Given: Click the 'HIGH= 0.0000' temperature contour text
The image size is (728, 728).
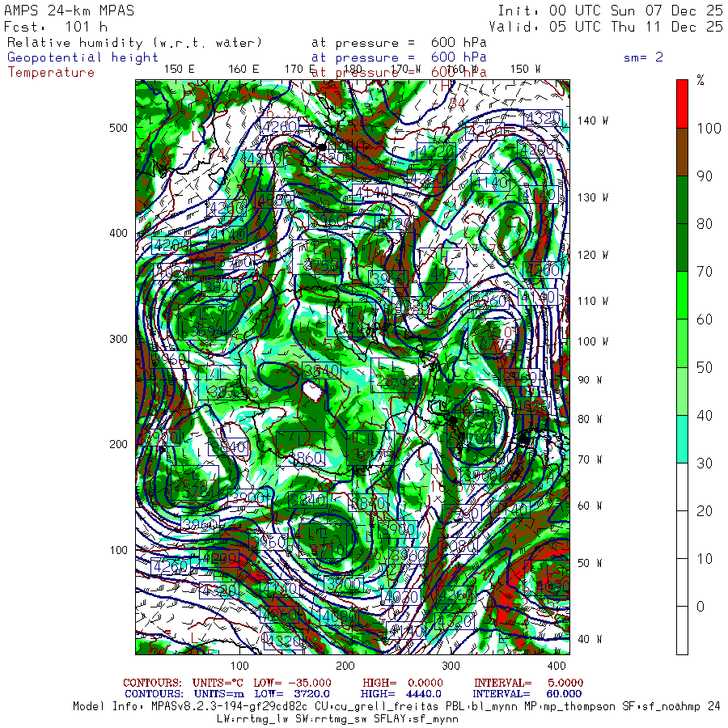Looking at the screenshot, I should (x=403, y=683).
